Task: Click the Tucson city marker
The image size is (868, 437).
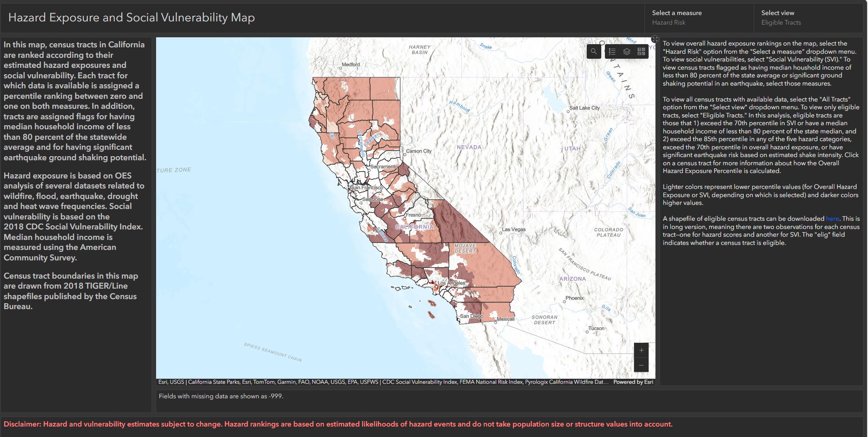Action: click(x=587, y=332)
